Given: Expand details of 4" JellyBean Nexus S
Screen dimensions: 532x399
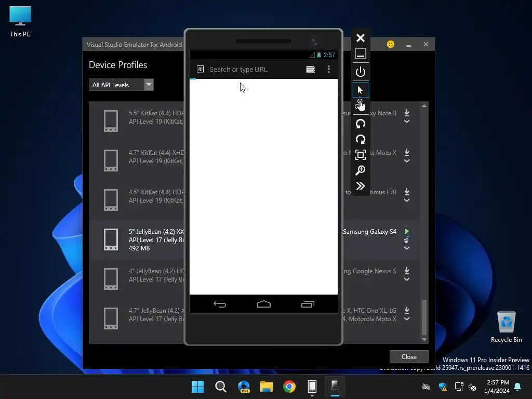Looking at the screenshot, I should point(407,279).
